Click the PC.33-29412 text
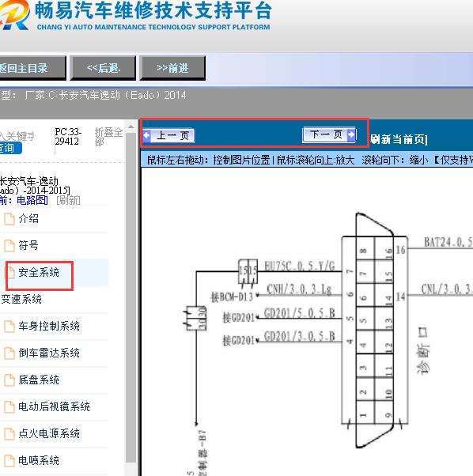This screenshot has width=473, height=476. coord(68,137)
